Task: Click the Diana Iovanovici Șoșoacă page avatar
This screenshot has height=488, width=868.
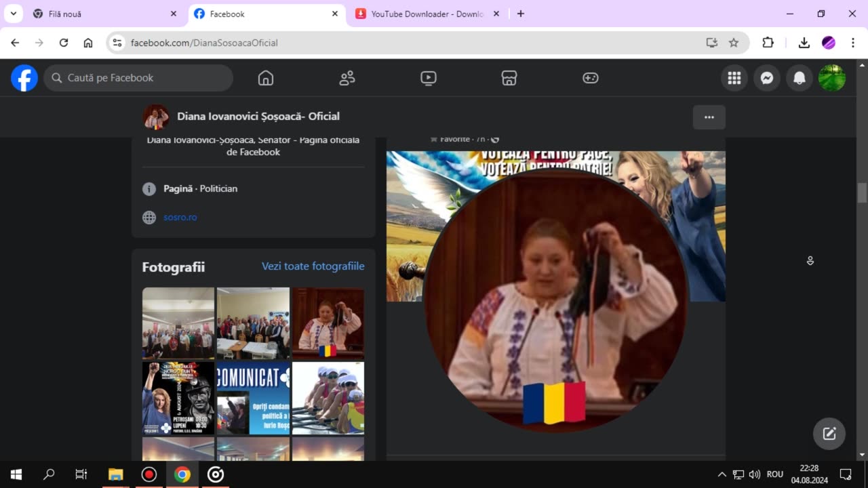Action: point(156,117)
